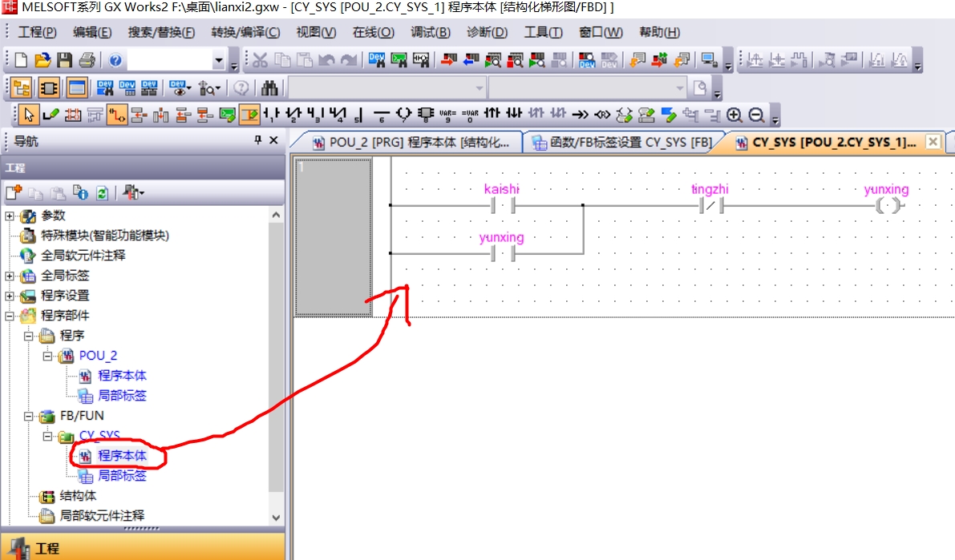The width and height of the screenshot is (955, 560).
Task: Pin the 导航 panel with the pushpin
Action: point(257,141)
